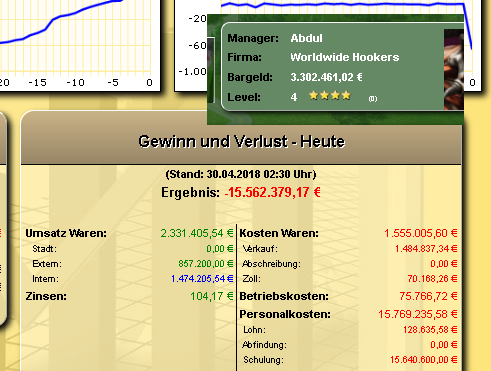This screenshot has height=371, width=491.
Task: Click the Betriebskosten amount '75.766,72 €'
Action: coord(428,296)
